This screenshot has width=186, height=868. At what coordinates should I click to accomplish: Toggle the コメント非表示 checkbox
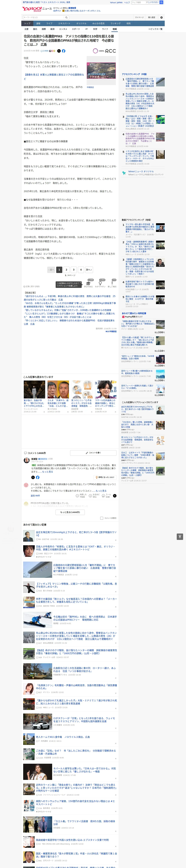point(102,518)
